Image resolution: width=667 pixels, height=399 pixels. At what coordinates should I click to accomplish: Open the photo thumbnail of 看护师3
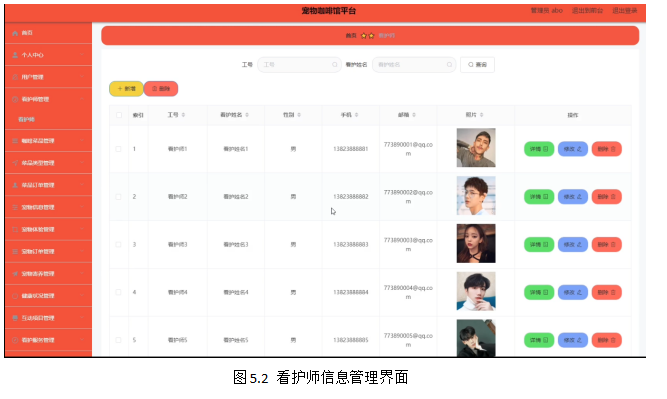click(x=476, y=243)
